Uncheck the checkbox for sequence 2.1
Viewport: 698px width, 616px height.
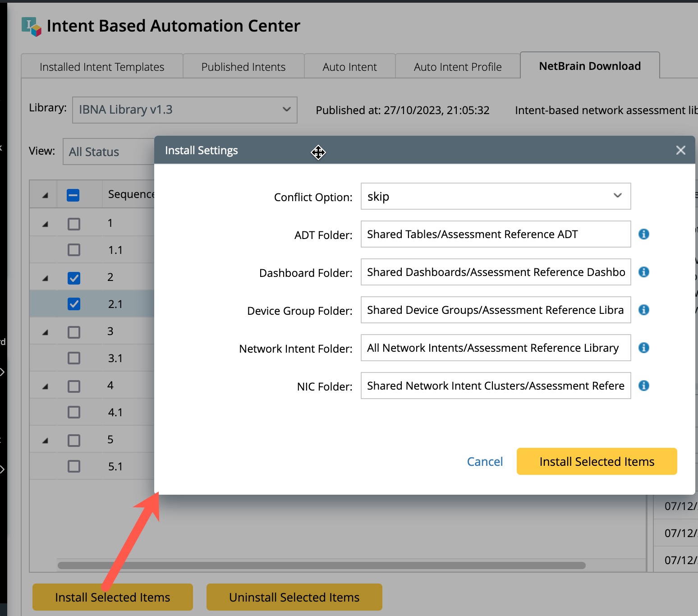click(x=74, y=304)
